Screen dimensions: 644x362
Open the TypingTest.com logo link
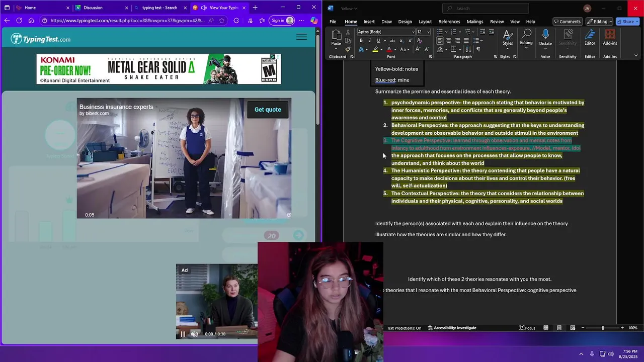point(41,39)
